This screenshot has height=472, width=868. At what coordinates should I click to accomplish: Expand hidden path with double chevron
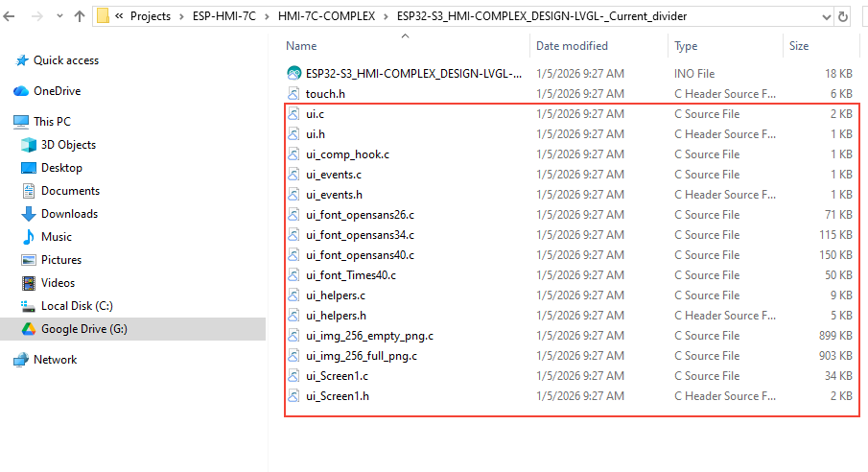point(119,16)
